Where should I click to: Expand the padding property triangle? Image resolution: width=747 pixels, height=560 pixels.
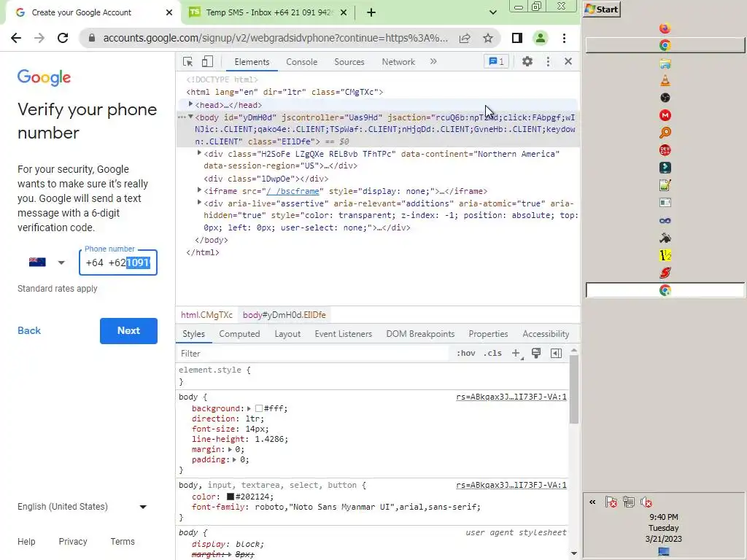pyautogui.click(x=234, y=460)
